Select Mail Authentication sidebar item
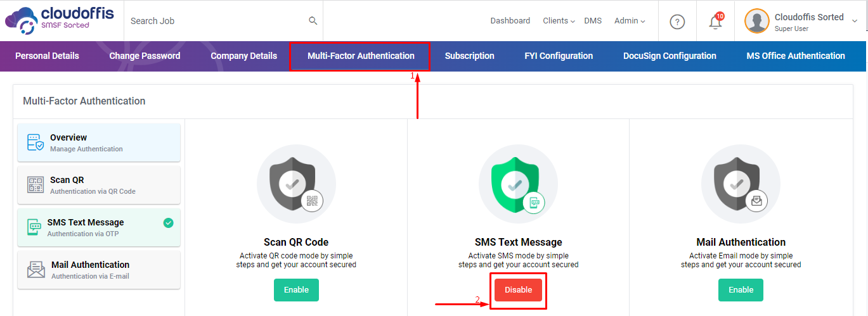This screenshot has height=316, width=868. [99, 270]
